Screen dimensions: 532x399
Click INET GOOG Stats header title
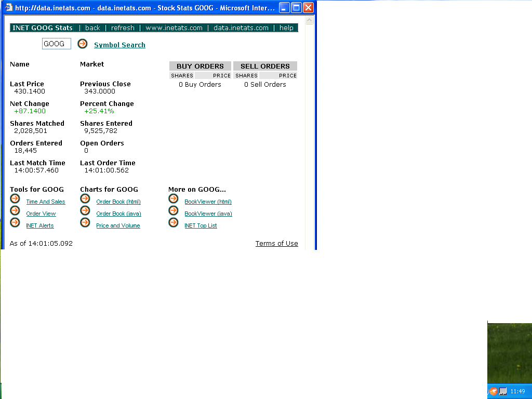[x=43, y=28]
